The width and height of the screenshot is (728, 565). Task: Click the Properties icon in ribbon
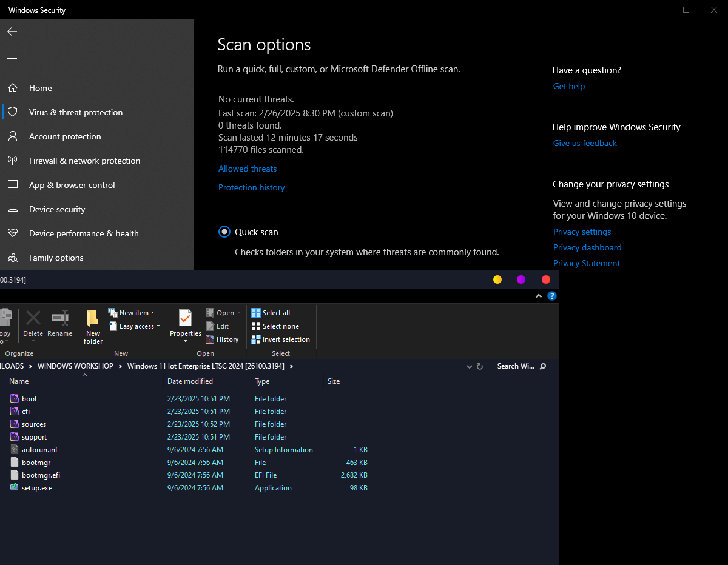click(185, 318)
